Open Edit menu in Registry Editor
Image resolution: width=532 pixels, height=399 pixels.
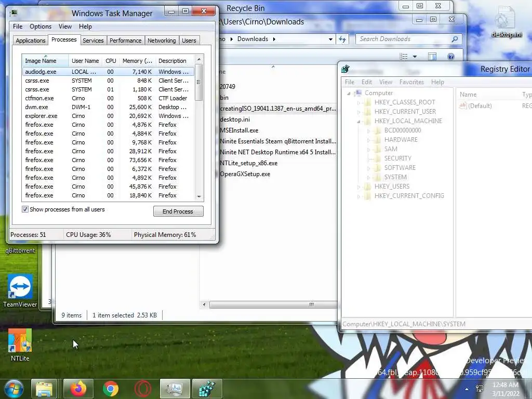coord(366,82)
